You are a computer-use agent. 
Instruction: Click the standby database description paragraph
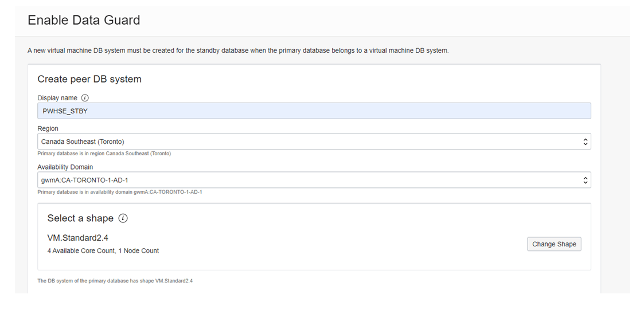click(x=238, y=50)
